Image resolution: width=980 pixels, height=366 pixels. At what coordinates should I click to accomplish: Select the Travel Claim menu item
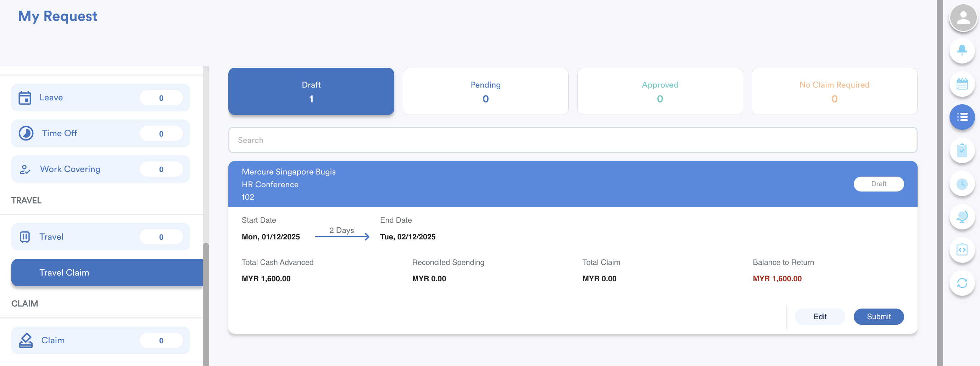coord(107,273)
